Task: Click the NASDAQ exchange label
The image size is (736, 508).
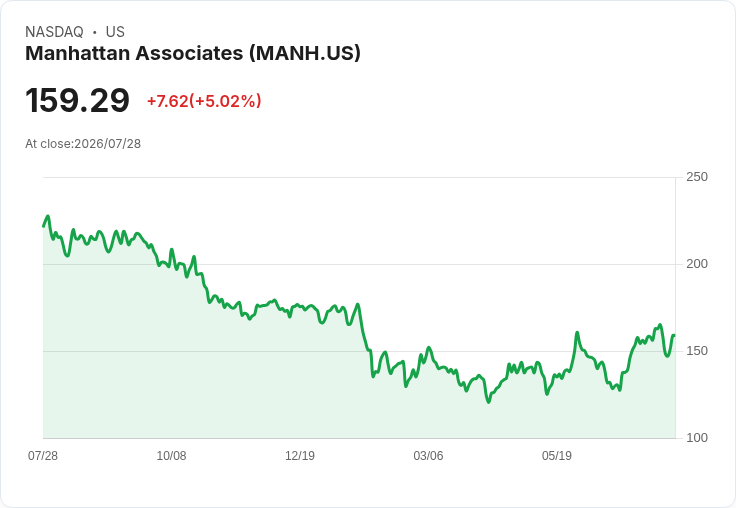Action: tap(54, 32)
